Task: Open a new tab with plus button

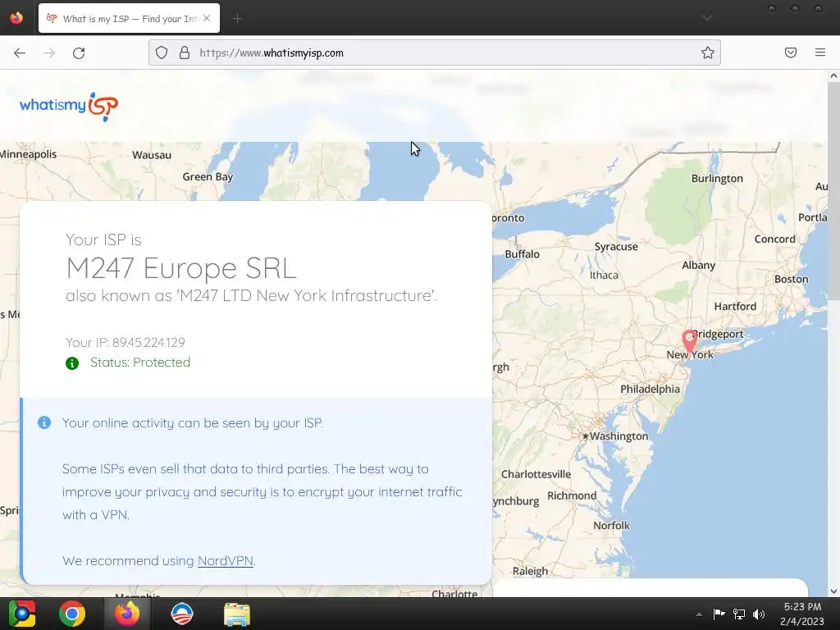Action: 238,19
